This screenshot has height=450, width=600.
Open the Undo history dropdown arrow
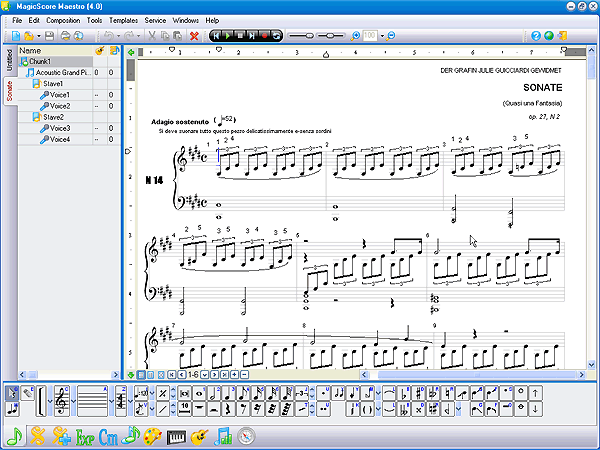pos(118,36)
